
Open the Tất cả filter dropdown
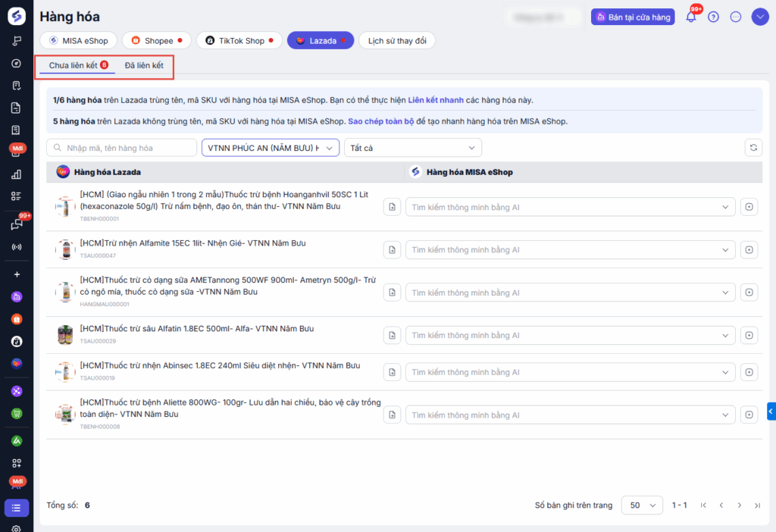(413, 148)
